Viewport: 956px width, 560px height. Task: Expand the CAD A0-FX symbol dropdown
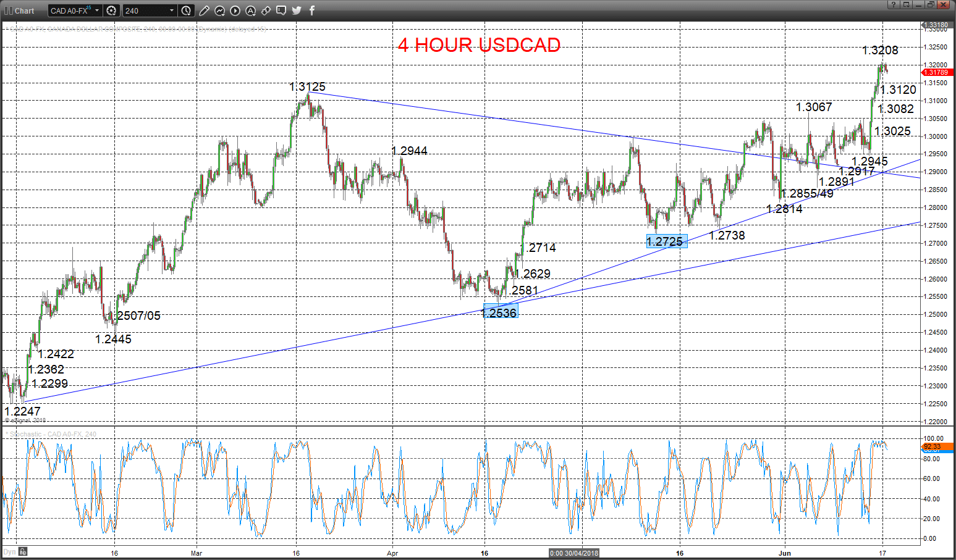97,10
